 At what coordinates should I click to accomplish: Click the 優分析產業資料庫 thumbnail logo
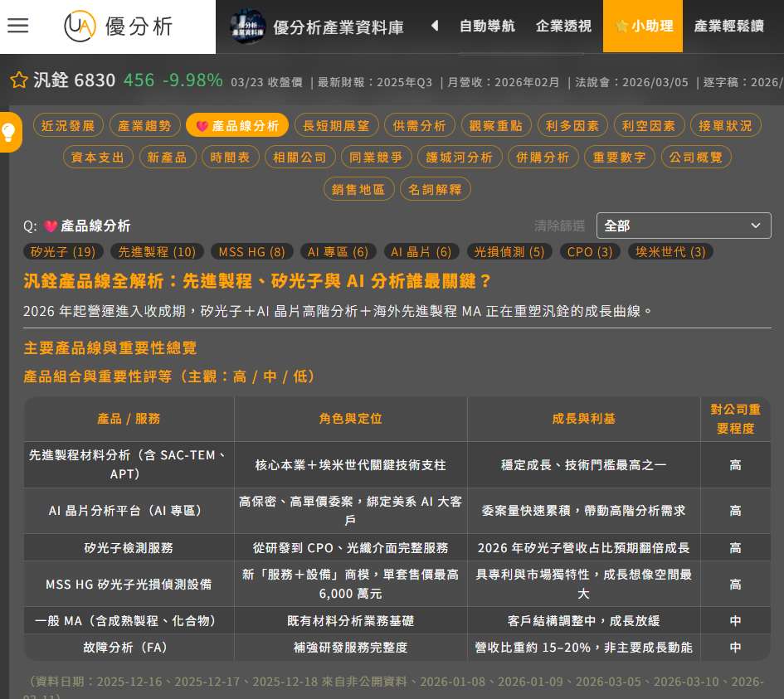(247, 27)
